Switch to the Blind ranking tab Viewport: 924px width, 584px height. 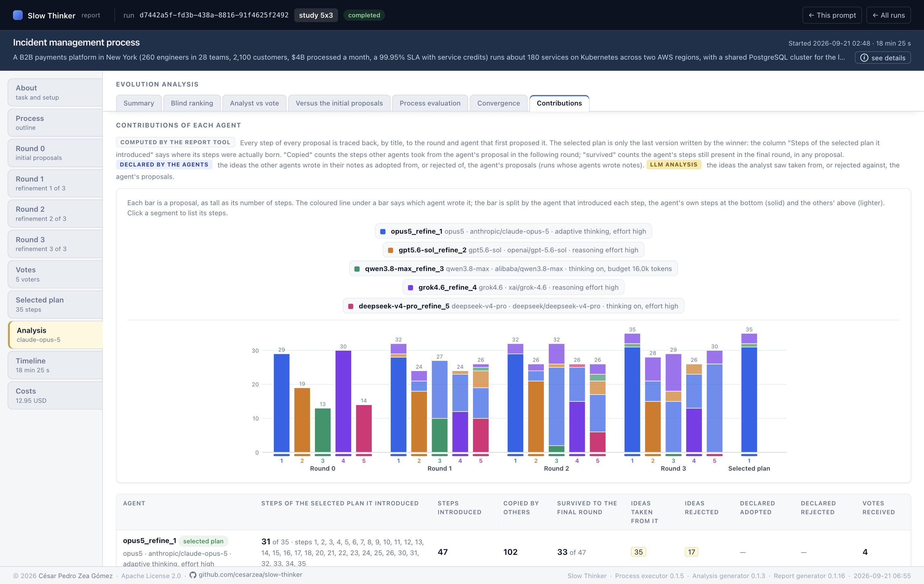[x=192, y=103]
